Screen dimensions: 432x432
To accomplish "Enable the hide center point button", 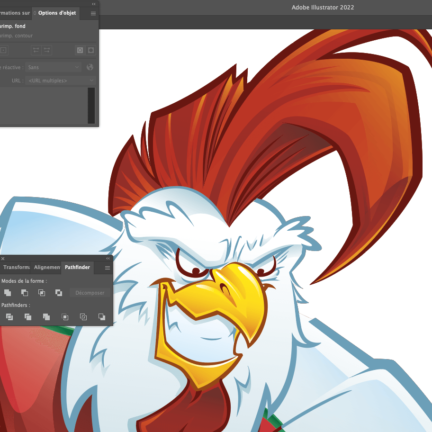I will point(91,50).
